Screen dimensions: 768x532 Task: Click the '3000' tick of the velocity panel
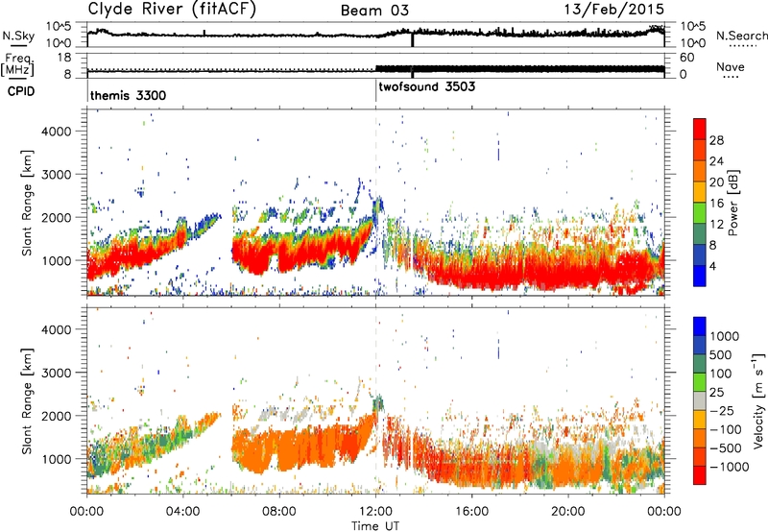57,373
